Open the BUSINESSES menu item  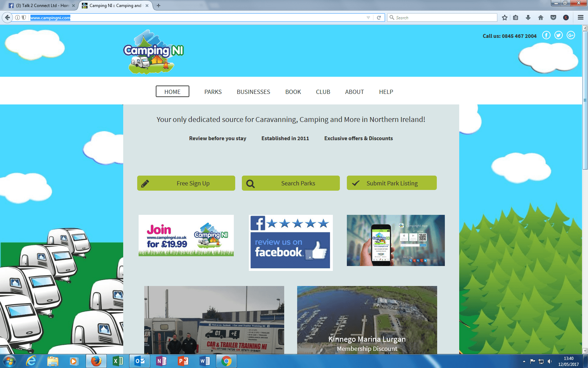tap(253, 92)
